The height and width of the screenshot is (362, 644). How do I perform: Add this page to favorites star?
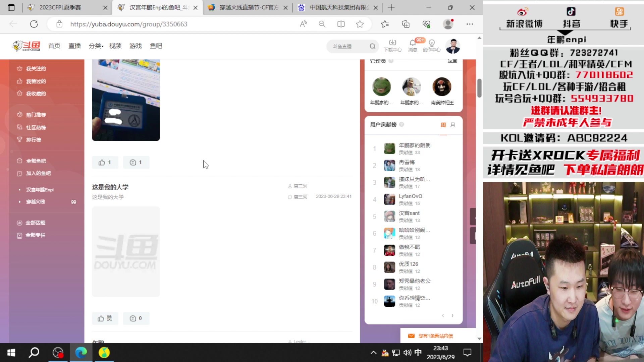(360, 24)
